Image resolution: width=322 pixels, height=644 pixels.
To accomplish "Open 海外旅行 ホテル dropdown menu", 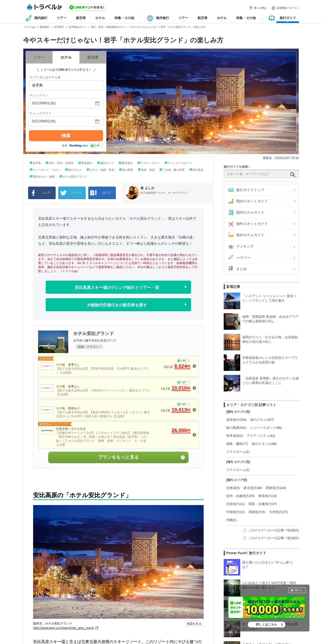I will (x=222, y=18).
